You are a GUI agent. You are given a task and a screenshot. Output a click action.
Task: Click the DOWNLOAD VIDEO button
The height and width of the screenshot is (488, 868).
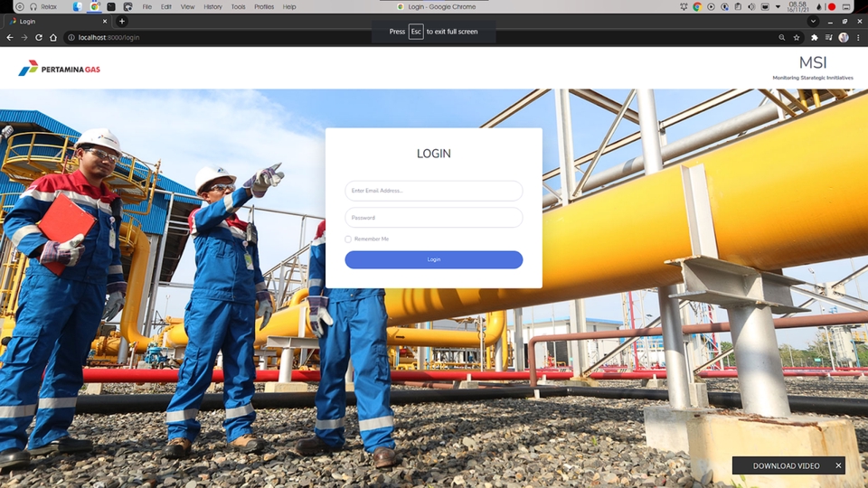click(786, 466)
